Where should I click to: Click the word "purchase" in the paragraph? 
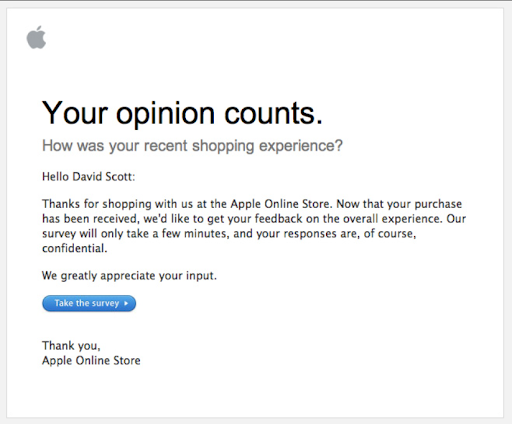pos(438,204)
